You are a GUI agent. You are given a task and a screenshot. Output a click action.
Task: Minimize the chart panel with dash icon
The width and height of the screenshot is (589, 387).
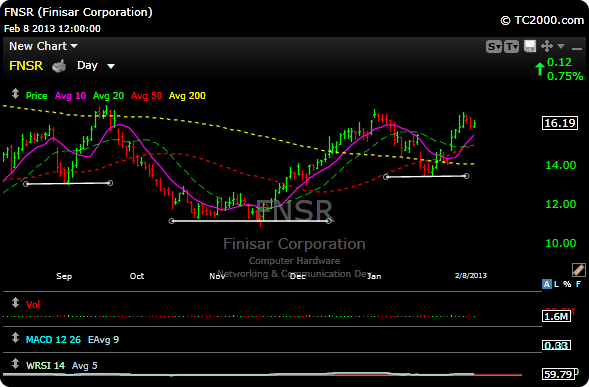(577, 48)
